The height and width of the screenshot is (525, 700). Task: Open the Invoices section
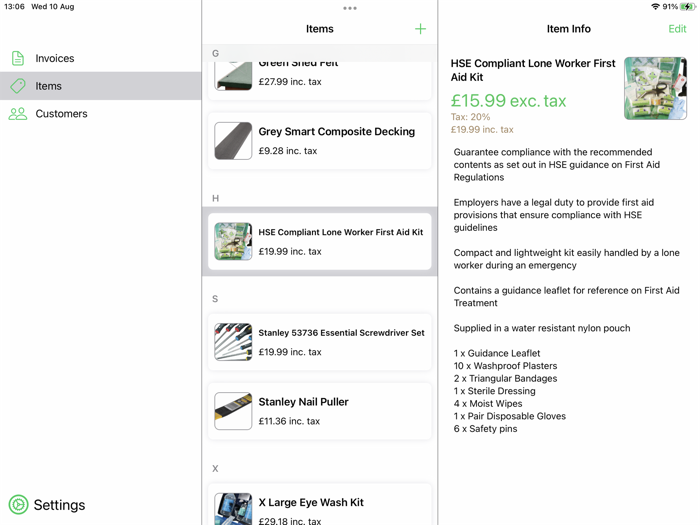pos(55,59)
